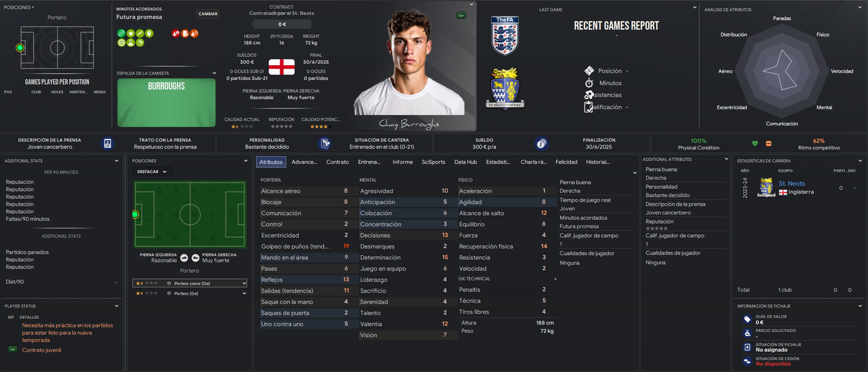Click the Cambiar button
The height and width of the screenshot is (372, 868).
click(208, 14)
